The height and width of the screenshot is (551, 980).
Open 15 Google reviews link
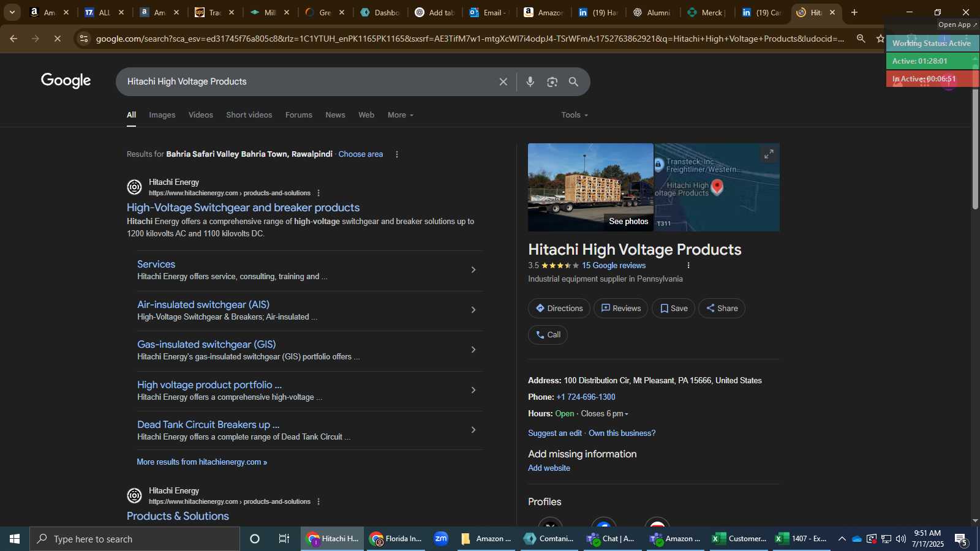click(614, 266)
